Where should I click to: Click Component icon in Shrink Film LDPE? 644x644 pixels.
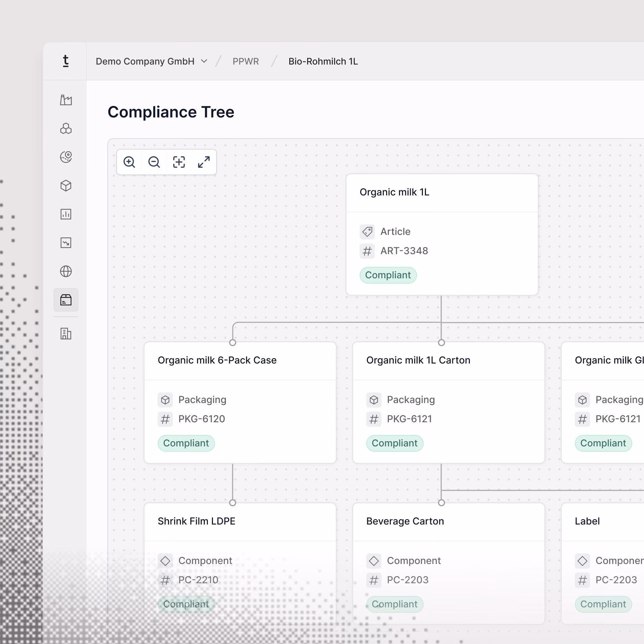165,561
